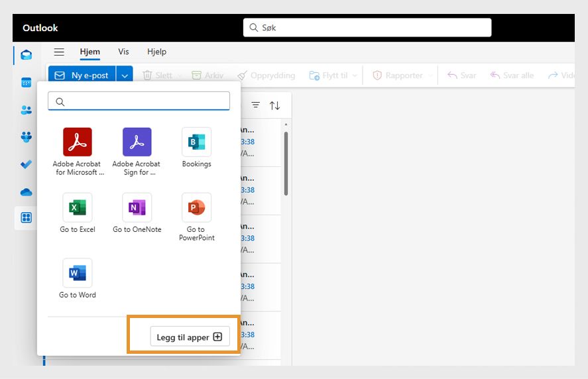Launch Go to PowerPoint
Screen dimensions: 588x379
coord(196,217)
